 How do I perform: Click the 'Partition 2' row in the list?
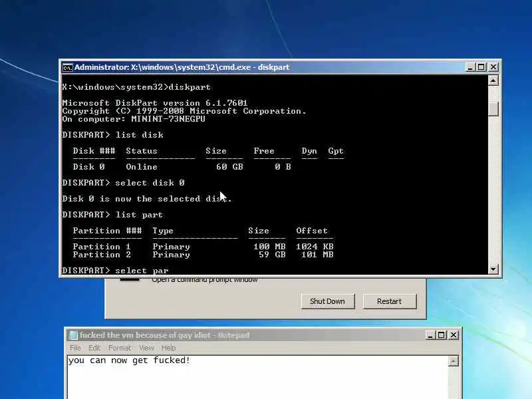pyautogui.click(x=203, y=255)
